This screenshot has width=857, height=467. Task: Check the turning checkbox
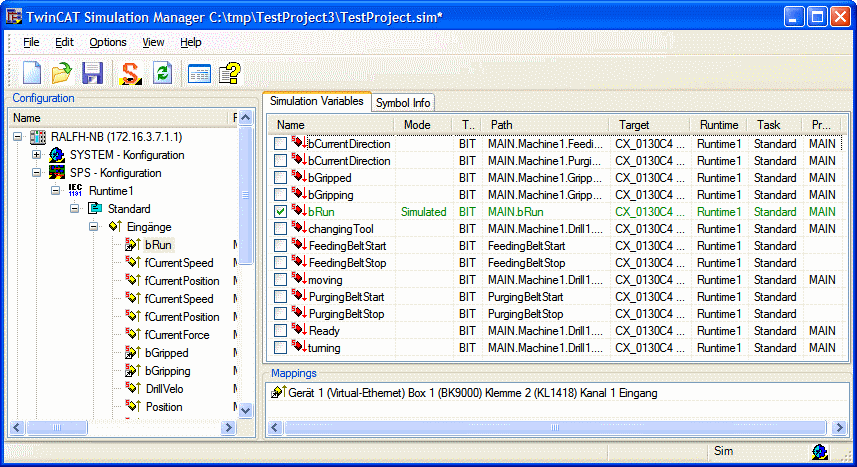pos(280,347)
